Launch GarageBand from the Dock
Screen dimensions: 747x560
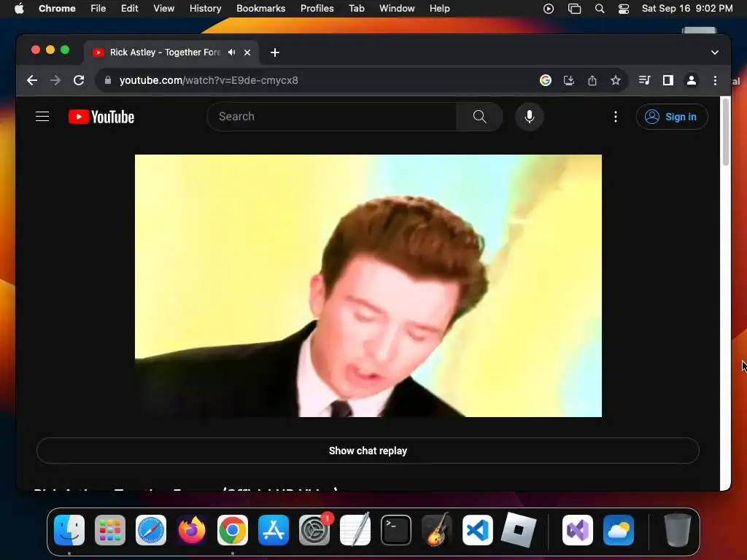[437, 529]
